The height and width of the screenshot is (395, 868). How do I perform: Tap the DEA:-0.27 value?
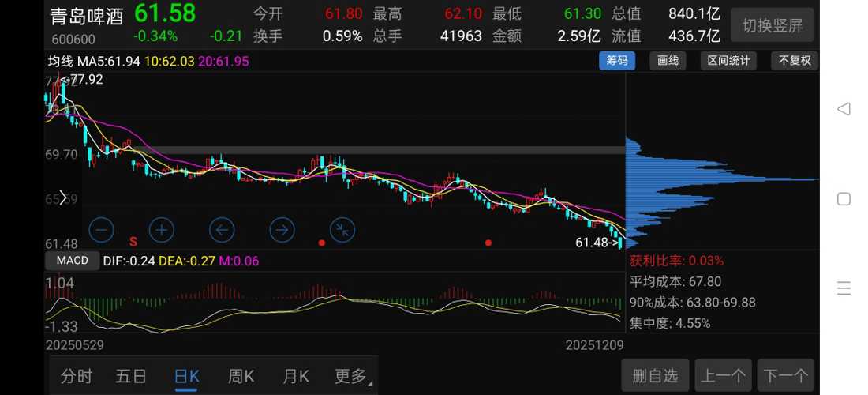(186, 261)
